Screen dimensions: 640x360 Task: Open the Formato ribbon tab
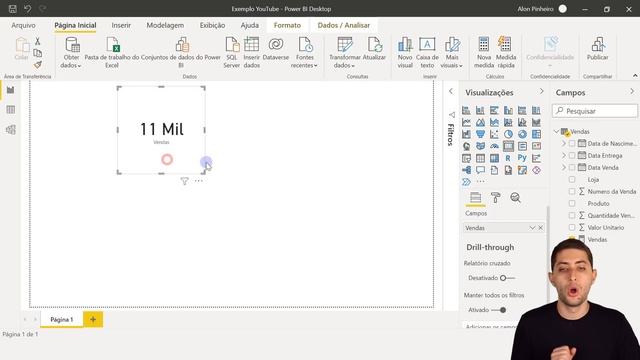(x=287, y=25)
